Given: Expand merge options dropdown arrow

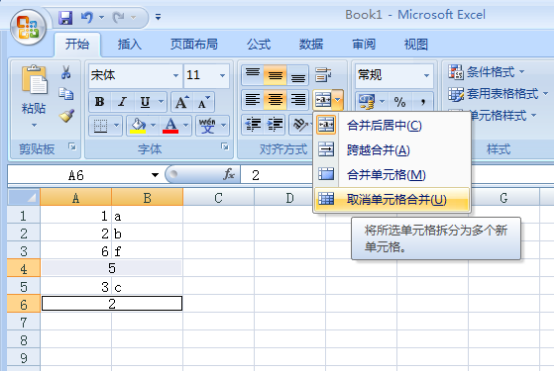Looking at the screenshot, I should pyautogui.click(x=338, y=100).
